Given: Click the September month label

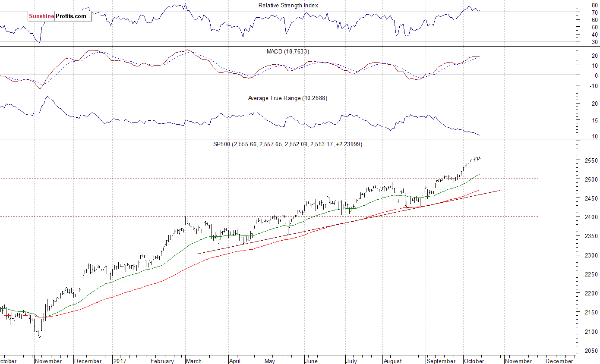Looking at the screenshot, I should pos(441,361).
